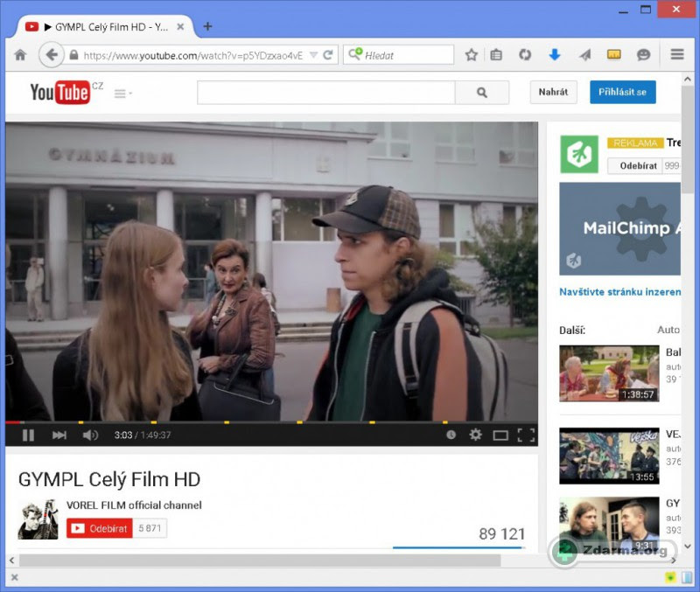Image resolution: width=700 pixels, height=592 pixels.
Task: Click the Firefox home icon
Action: (20, 55)
